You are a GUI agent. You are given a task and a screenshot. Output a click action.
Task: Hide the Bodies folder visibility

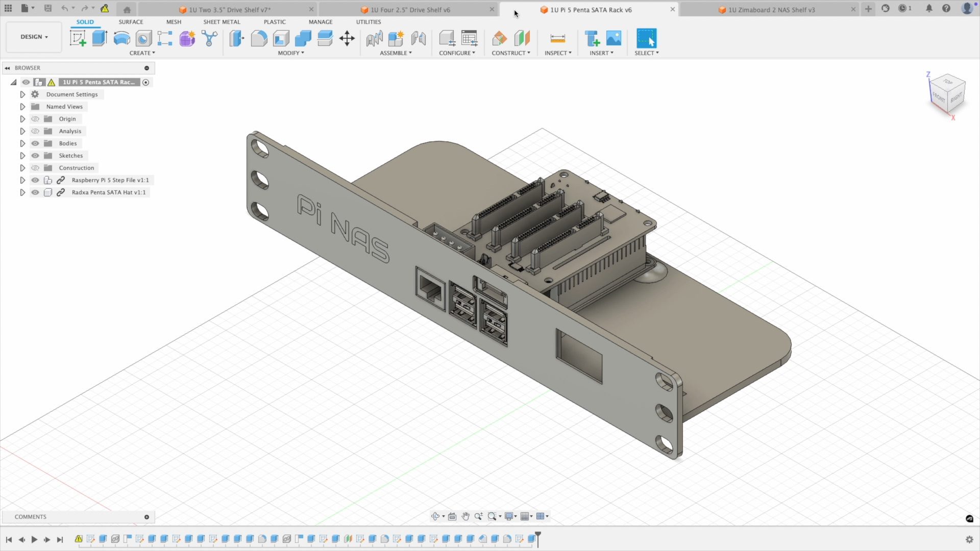click(35, 143)
